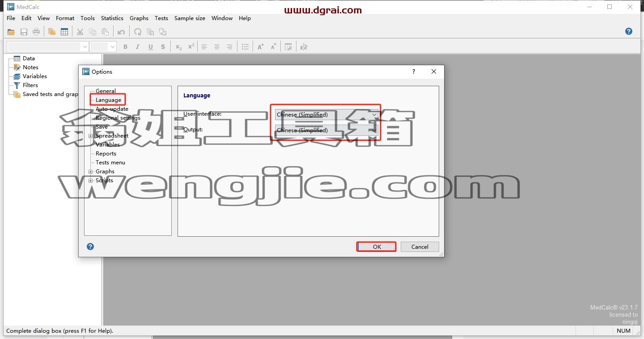Open the spreadsheet table icon
The image size is (644, 339).
click(x=64, y=32)
